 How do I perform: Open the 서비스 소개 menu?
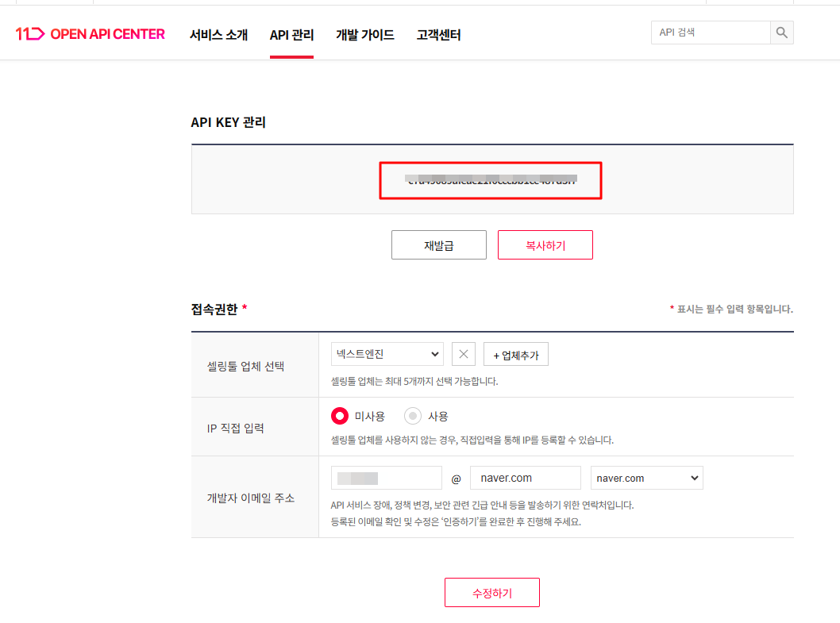click(218, 35)
